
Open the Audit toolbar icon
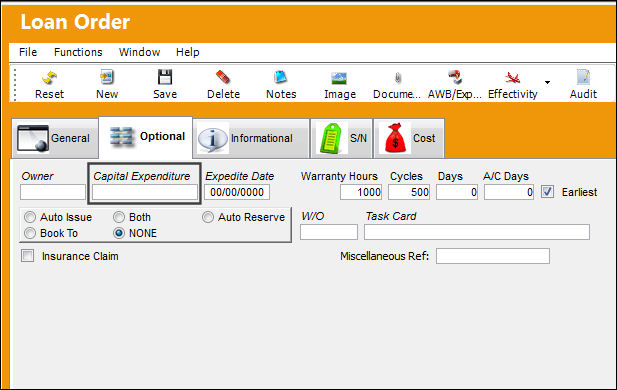[x=583, y=78]
